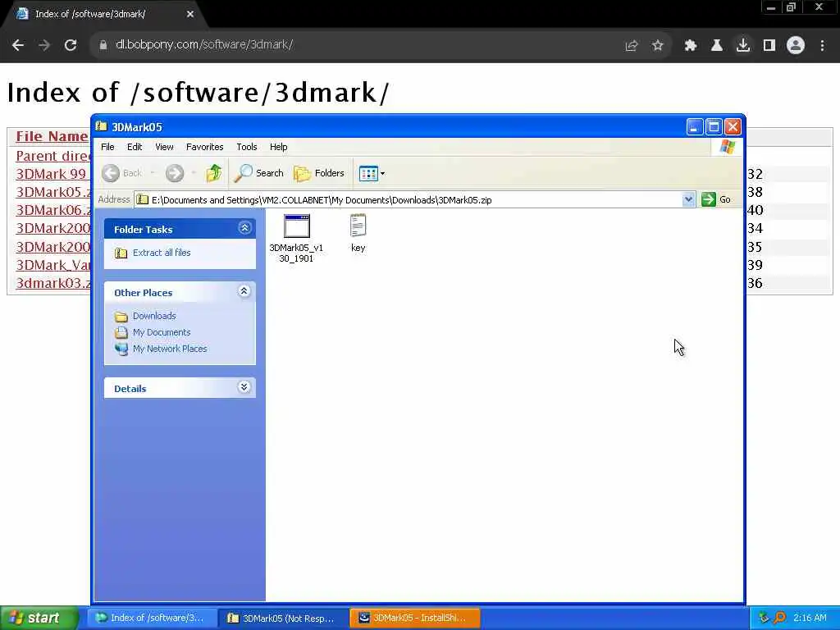Click first system tray icon

(x=765, y=618)
